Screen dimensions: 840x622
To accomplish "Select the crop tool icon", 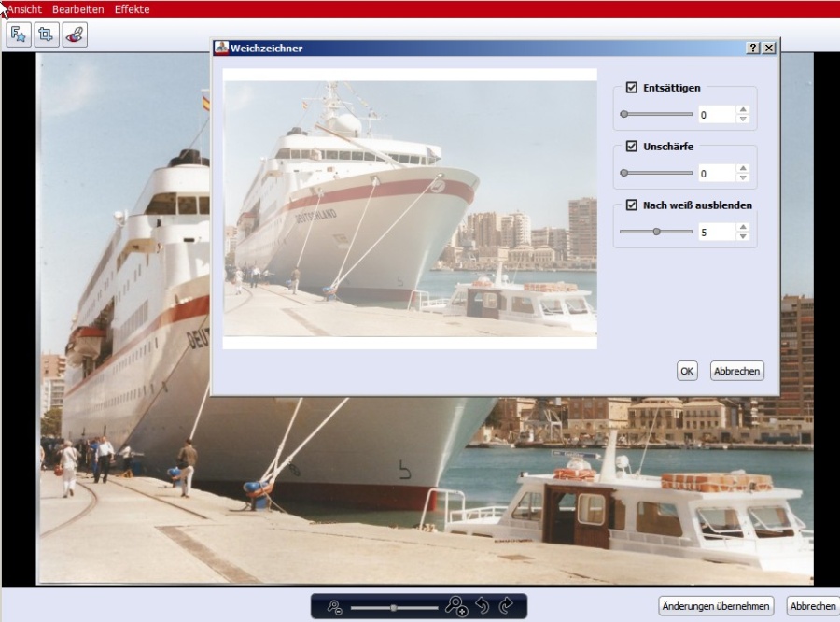I will point(47,35).
